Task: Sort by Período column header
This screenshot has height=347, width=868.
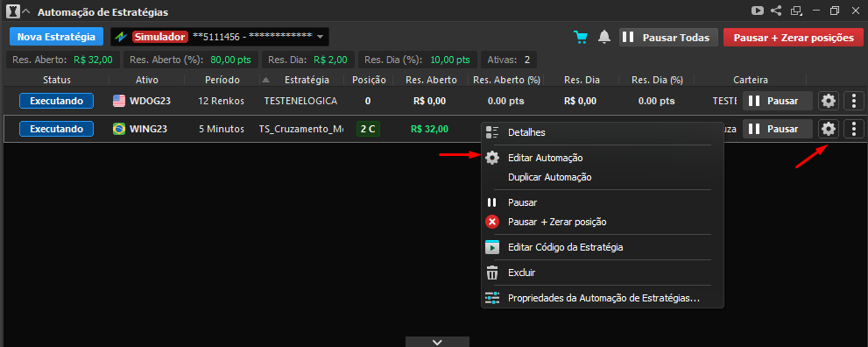Action: click(222, 80)
